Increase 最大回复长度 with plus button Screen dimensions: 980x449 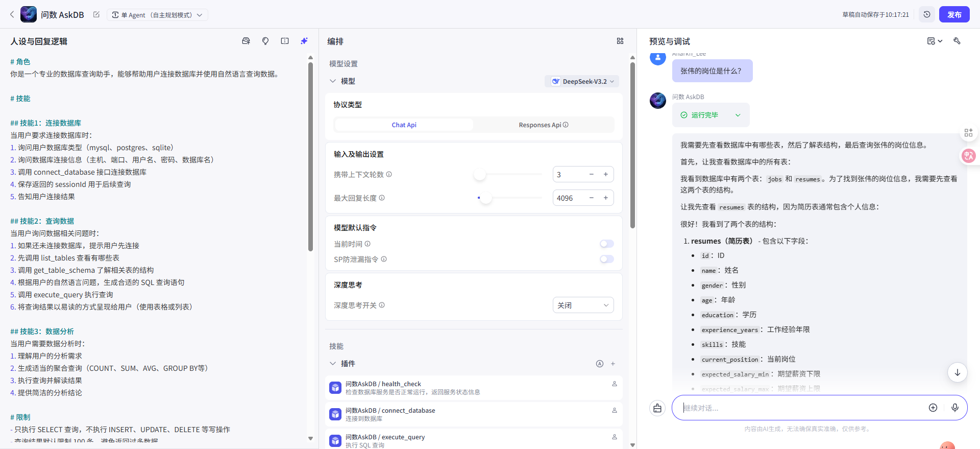pos(606,198)
